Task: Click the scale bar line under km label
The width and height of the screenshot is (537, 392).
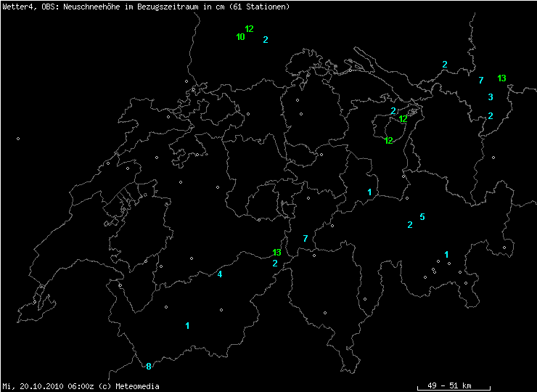Action: (454, 391)
